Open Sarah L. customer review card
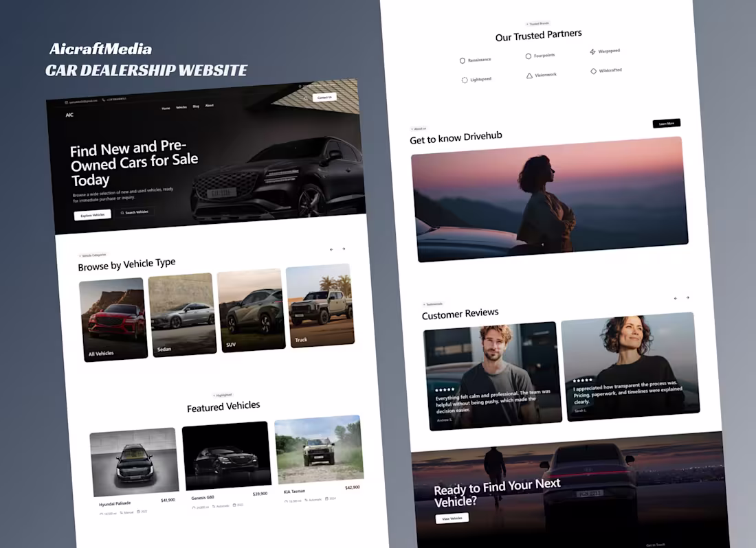Viewport: 756px width, 548px height. [x=631, y=367]
